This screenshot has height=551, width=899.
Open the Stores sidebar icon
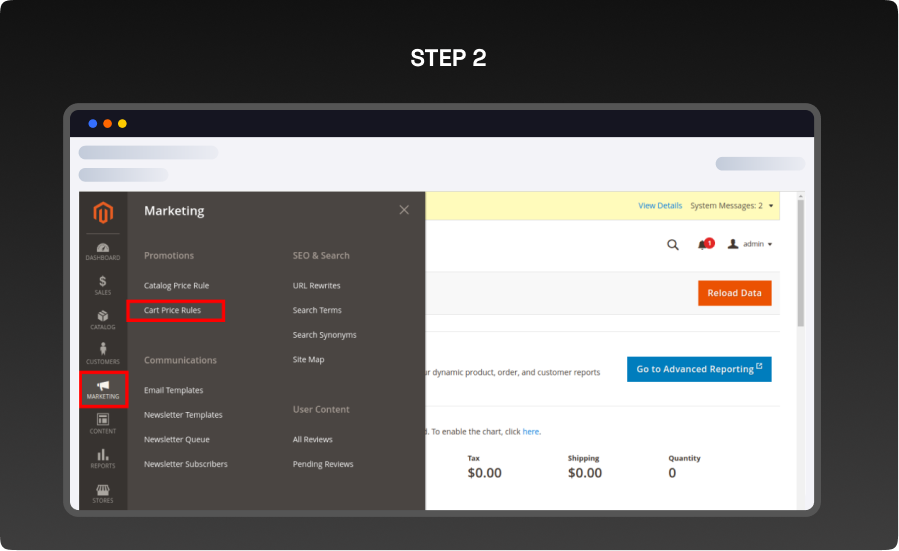coord(103,493)
